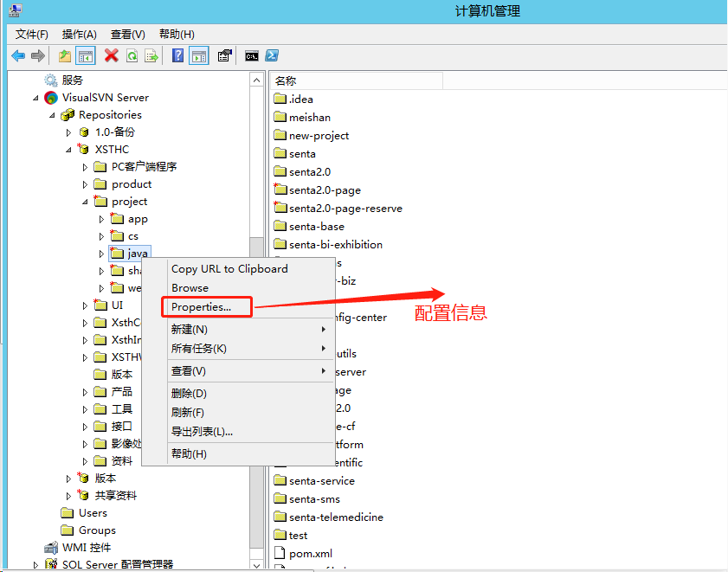
Task: Select the senta-sms folder row
Action: point(307,499)
